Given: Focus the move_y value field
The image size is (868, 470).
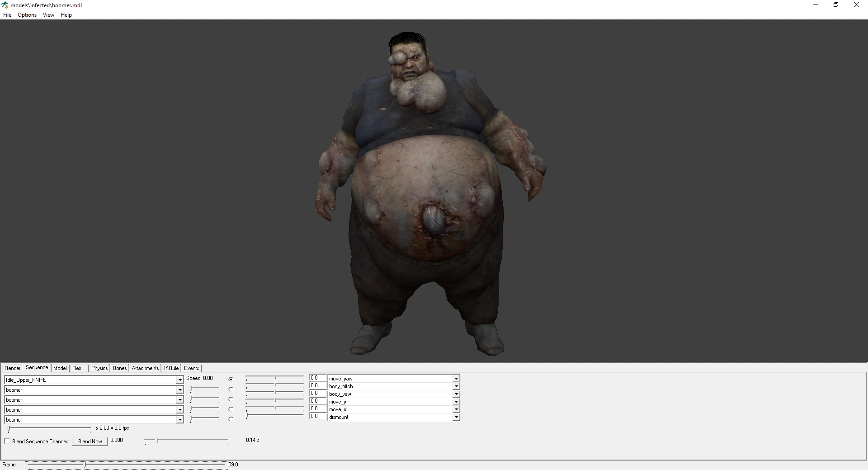Looking at the screenshot, I should 318,401.
